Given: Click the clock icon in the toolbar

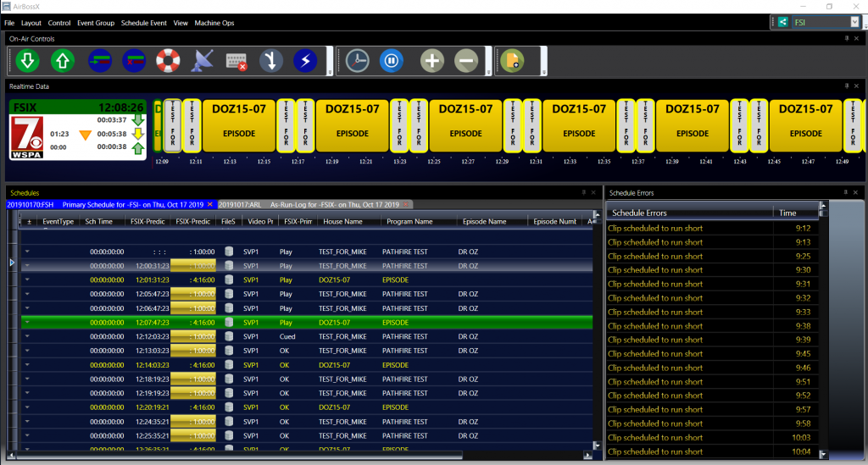Looking at the screenshot, I should click(x=357, y=61).
